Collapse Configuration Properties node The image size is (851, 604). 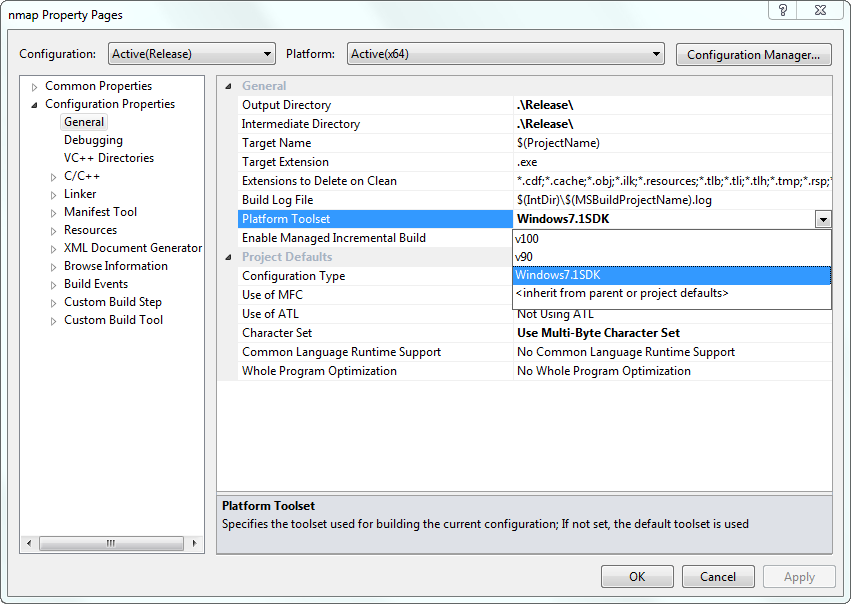pos(34,105)
